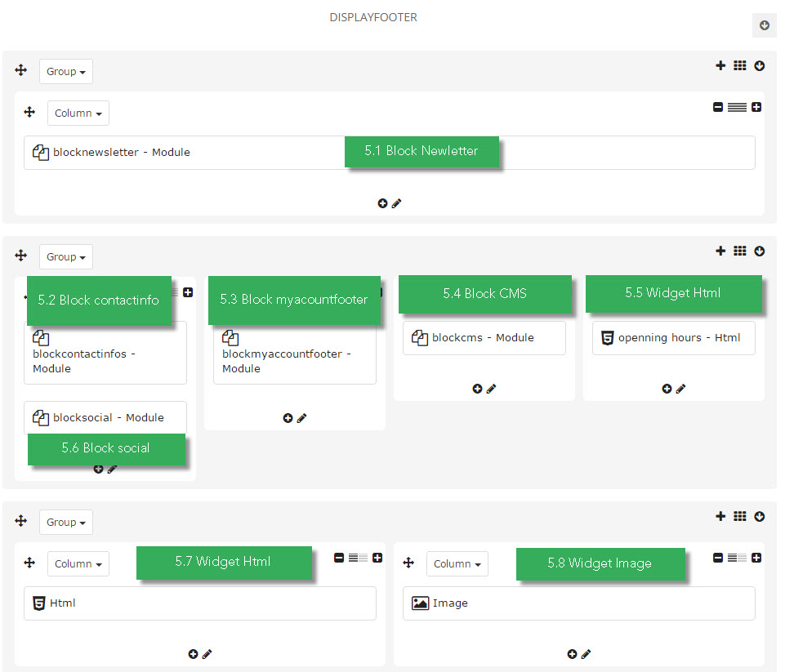Add widget under the openning hours Html
The width and height of the screenshot is (785, 672).
(x=667, y=389)
